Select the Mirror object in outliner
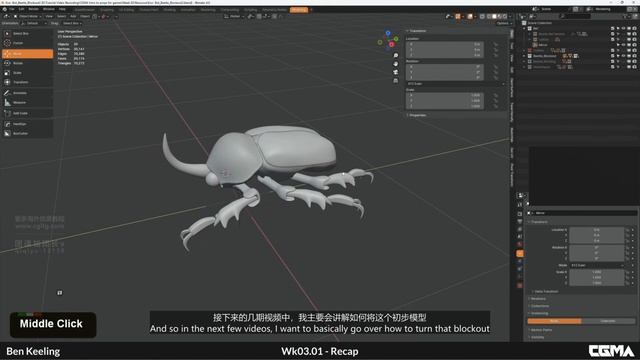640x360 pixels. click(x=543, y=45)
